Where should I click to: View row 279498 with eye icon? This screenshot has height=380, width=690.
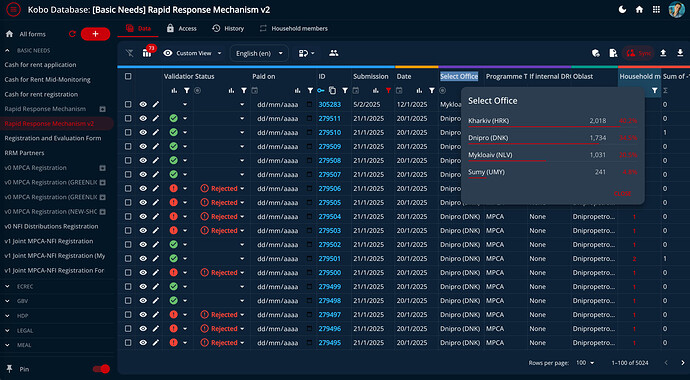[x=143, y=301]
